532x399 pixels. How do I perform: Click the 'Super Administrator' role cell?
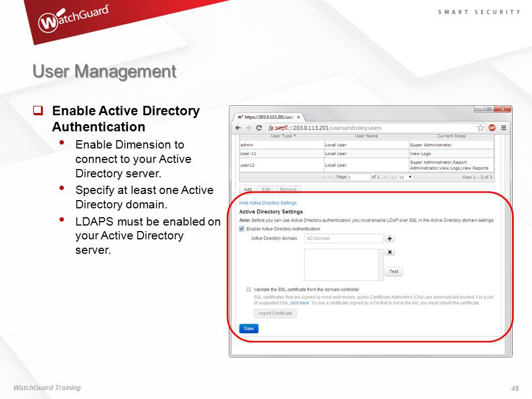tap(451, 145)
